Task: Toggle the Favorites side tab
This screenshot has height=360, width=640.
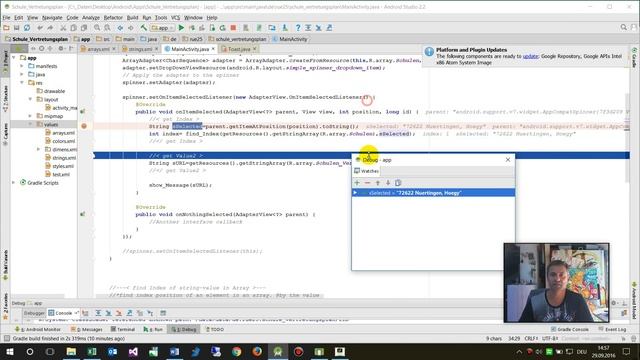Action: pyautogui.click(x=5, y=306)
